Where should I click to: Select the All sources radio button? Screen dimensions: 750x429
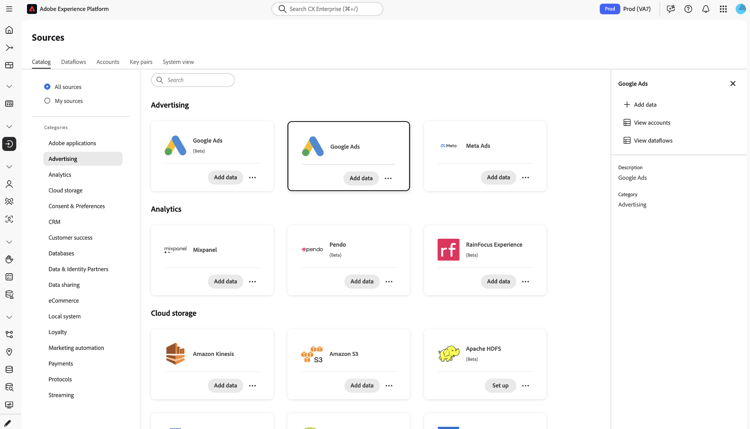(47, 87)
